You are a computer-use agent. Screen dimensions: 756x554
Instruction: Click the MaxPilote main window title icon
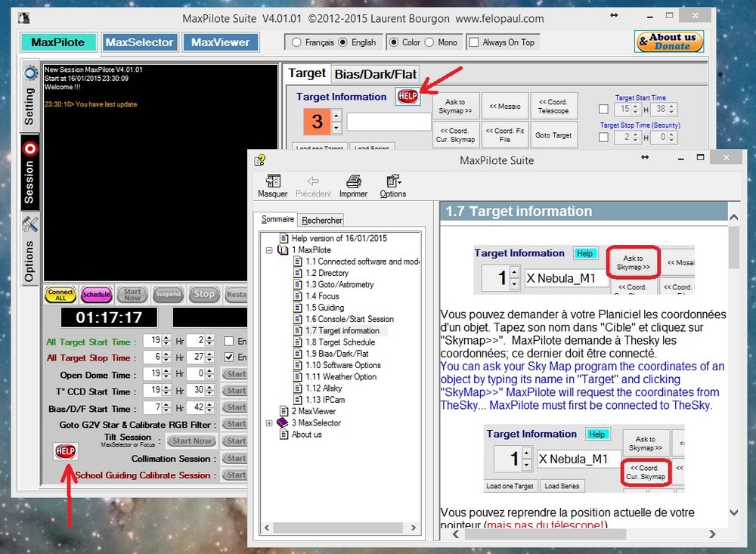tap(24, 18)
